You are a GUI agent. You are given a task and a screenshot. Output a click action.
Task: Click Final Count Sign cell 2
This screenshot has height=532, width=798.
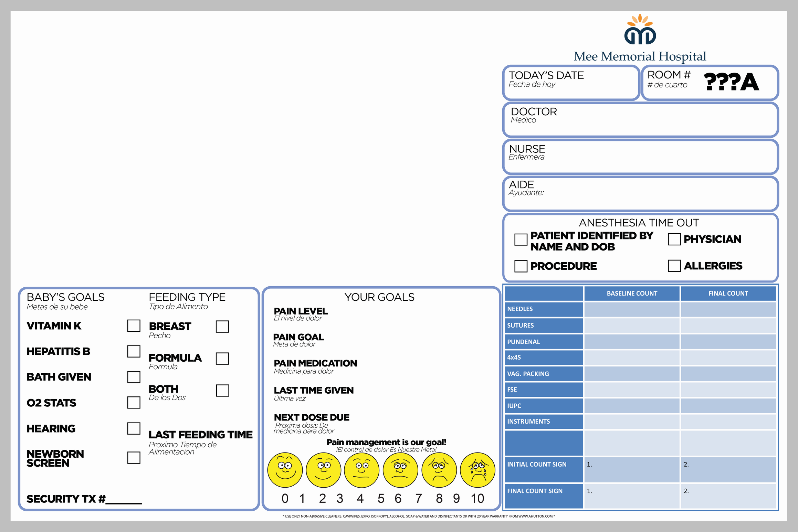click(x=728, y=496)
